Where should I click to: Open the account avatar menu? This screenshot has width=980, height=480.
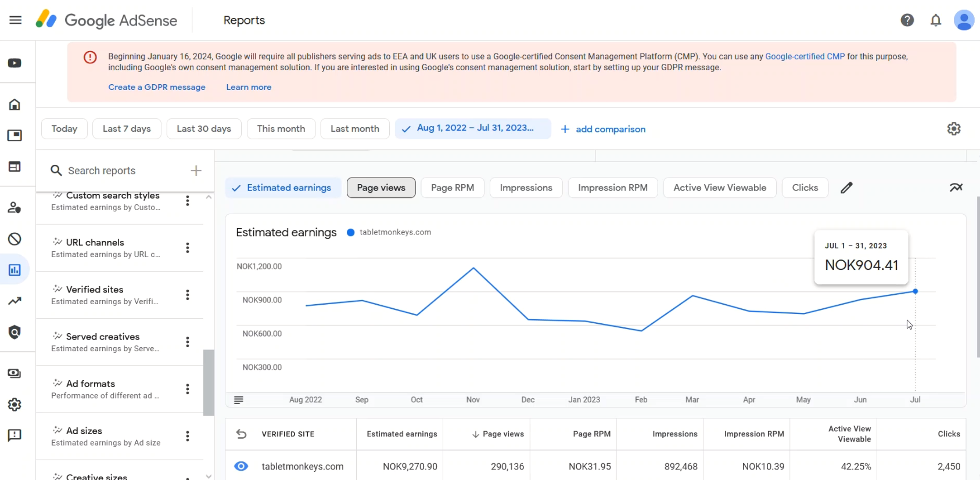click(x=964, y=20)
